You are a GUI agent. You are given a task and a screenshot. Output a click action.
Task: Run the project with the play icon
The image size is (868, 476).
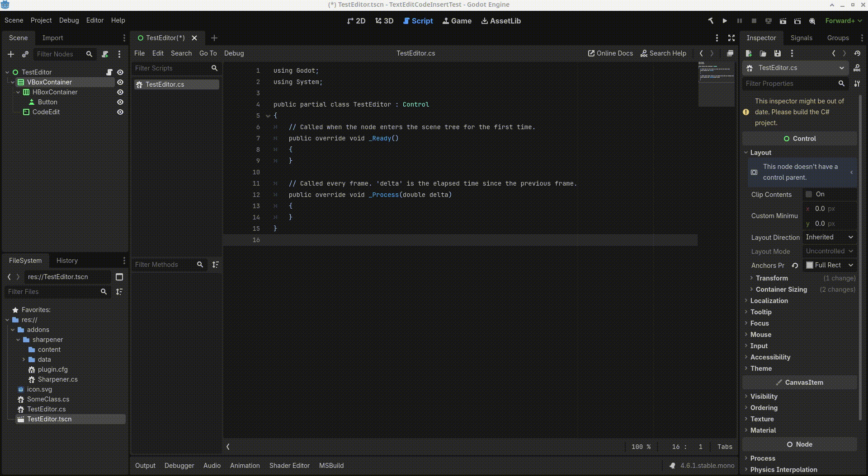click(x=725, y=21)
